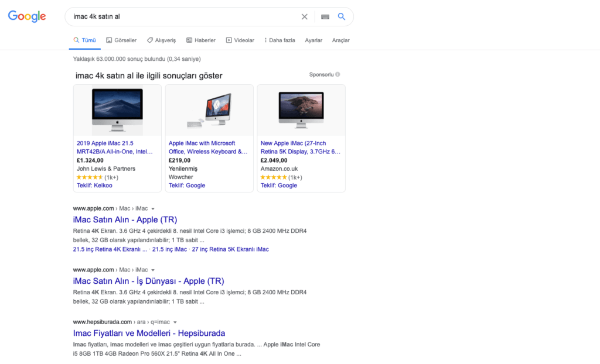Open the on-screen keyboard icon
This screenshot has width=600, height=364.
point(325,17)
